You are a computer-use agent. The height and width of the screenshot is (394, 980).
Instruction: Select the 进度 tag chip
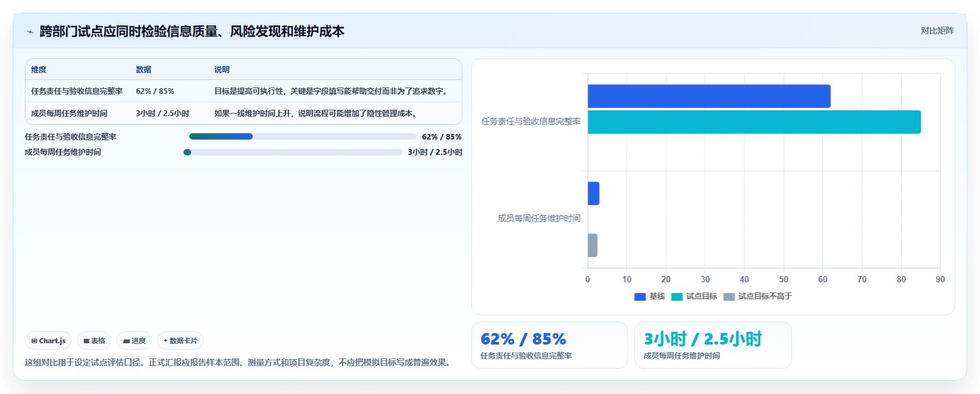(x=134, y=341)
